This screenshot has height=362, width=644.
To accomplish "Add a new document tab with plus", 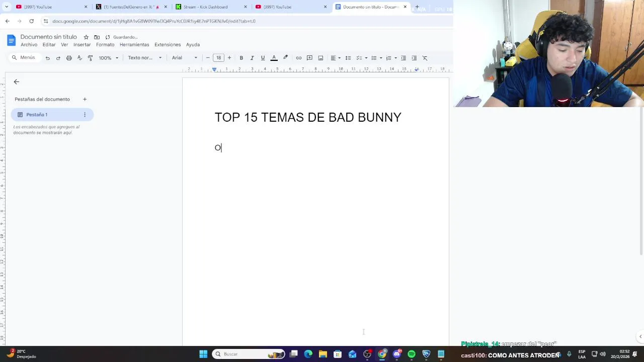I will coord(85,99).
